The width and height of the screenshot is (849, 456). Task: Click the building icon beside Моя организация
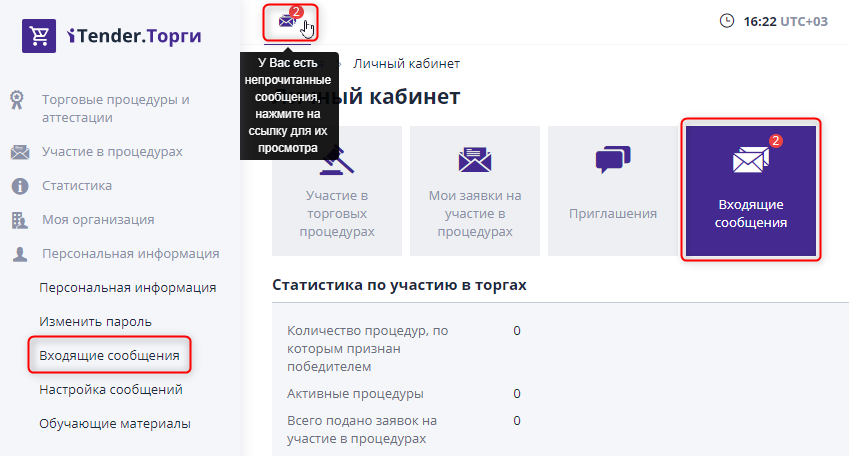[18, 220]
